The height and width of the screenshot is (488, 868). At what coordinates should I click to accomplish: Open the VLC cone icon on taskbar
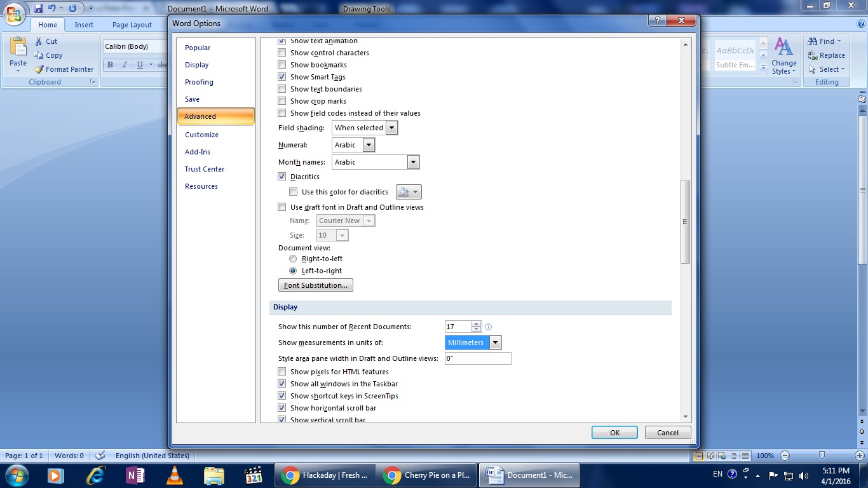click(x=174, y=475)
